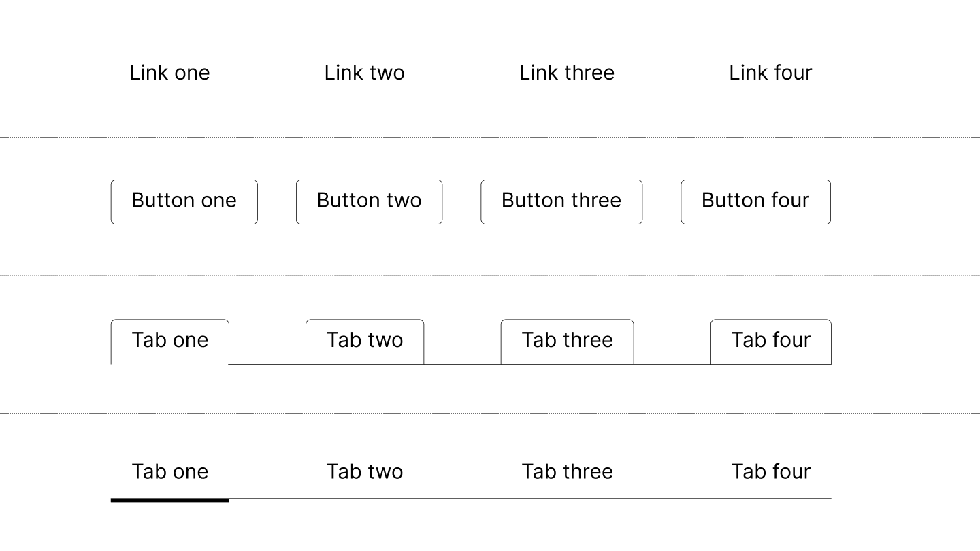Click the thick black active-tab underline indicator

click(169, 500)
